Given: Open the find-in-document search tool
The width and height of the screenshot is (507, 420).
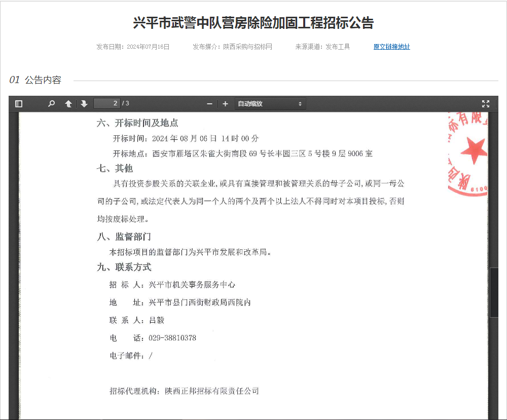Looking at the screenshot, I should 51,104.
